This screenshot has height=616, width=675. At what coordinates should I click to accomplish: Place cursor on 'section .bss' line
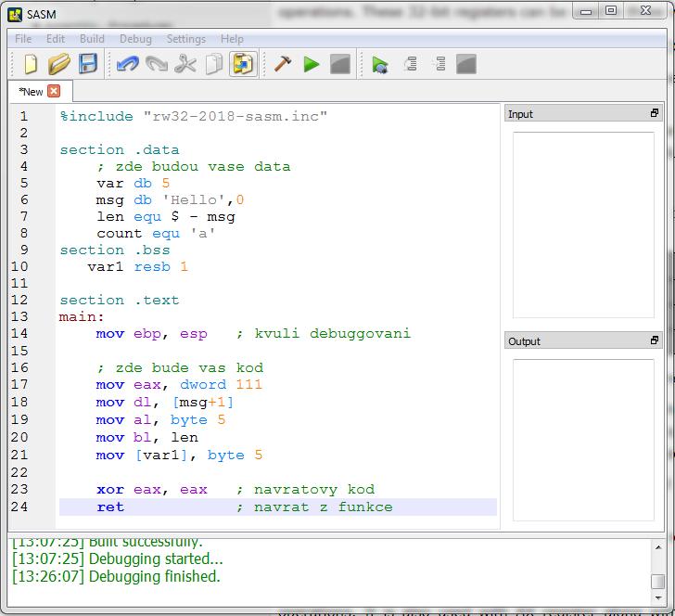click(x=115, y=250)
